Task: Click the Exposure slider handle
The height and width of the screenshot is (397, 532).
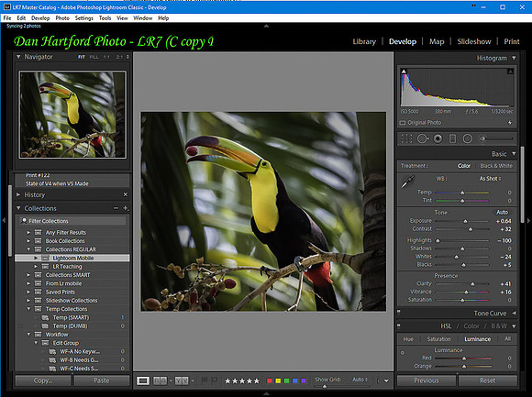Action: [x=466, y=221]
